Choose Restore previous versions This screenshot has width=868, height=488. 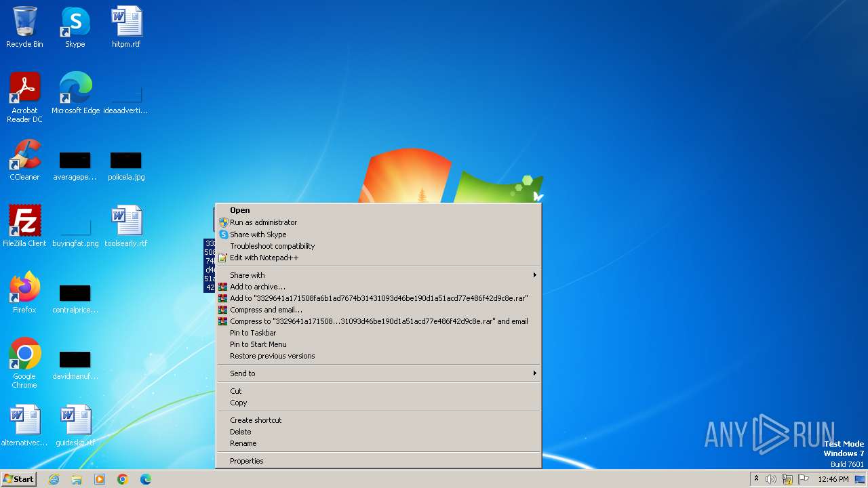(378, 356)
